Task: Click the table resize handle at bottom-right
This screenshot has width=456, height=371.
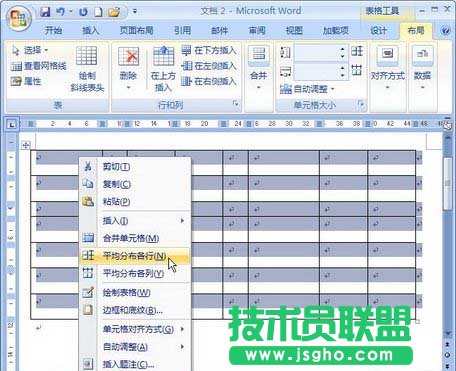Action: coord(417,322)
